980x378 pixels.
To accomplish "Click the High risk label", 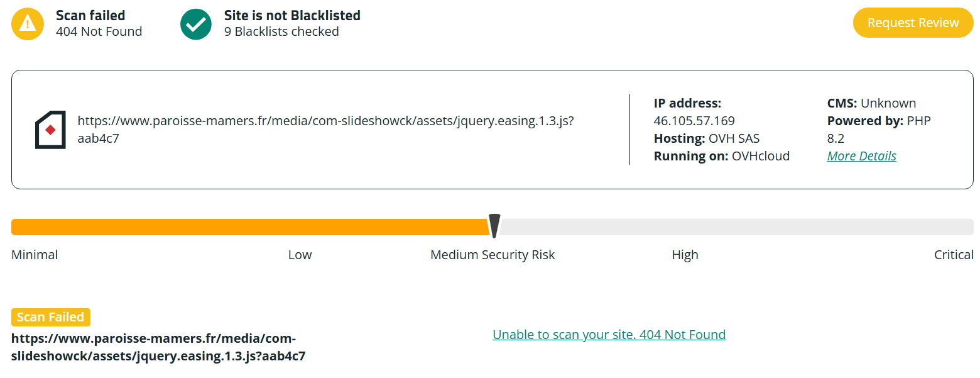I will (685, 255).
